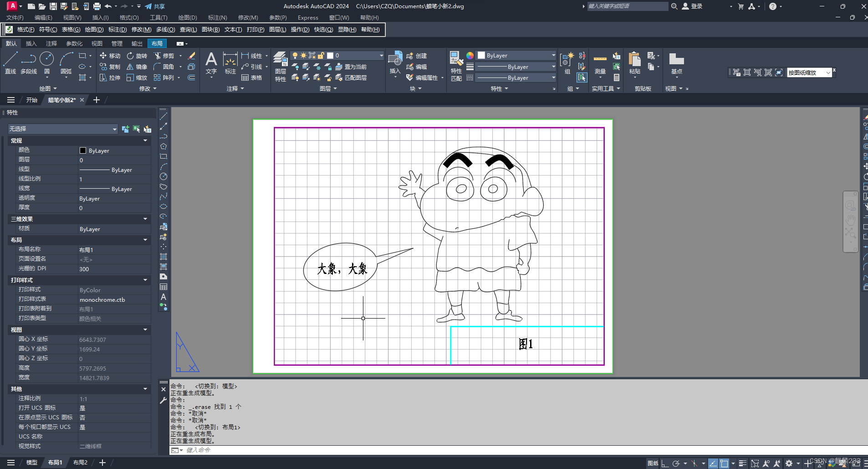Image resolution: width=868 pixels, height=469 pixels.
Task: Click the Scale (缩放) tool
Action: pyautogui.click(x=137, y=77)
